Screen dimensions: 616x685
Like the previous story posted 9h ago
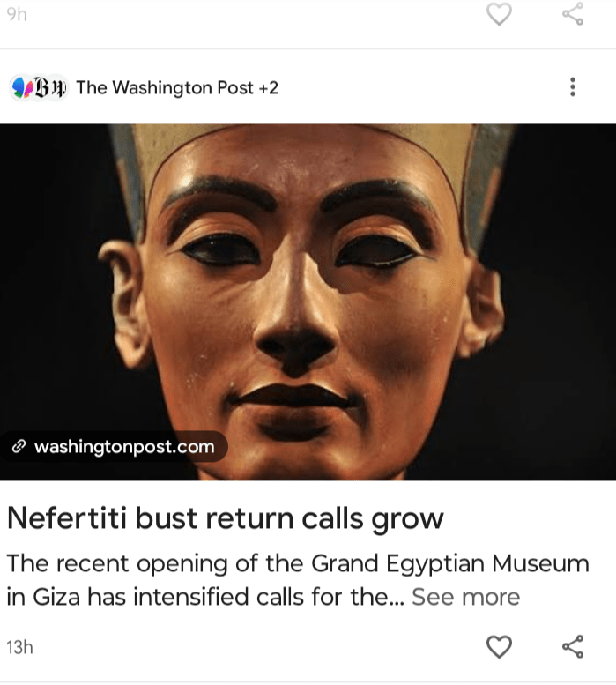click(x=499, y=14)
